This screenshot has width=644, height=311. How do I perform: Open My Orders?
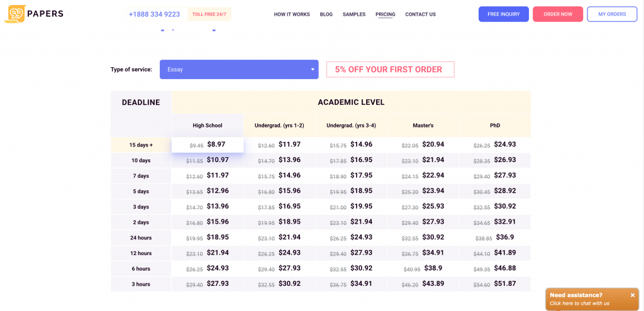click(x=612, y=14)
